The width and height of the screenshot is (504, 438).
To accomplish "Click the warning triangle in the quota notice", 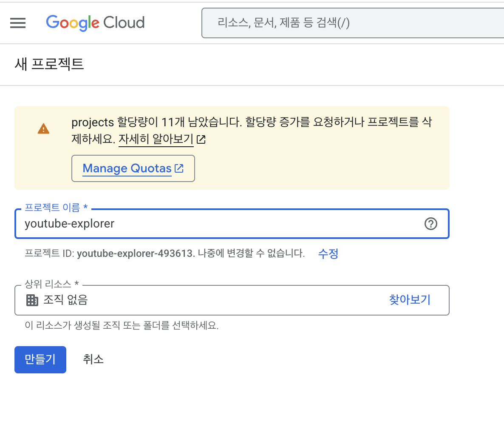I will click(x=43, y=128).
